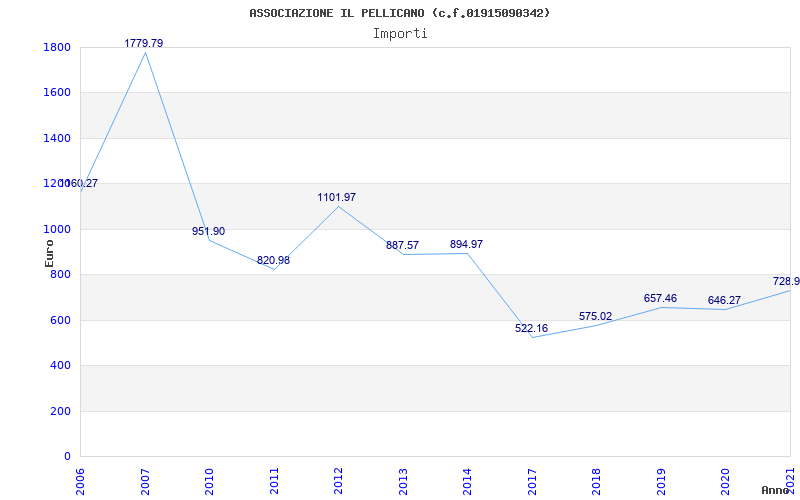This screenshot has height=500, width=800.
Task: Click the x-axis year 2012
Action: [x=338, y=482]
